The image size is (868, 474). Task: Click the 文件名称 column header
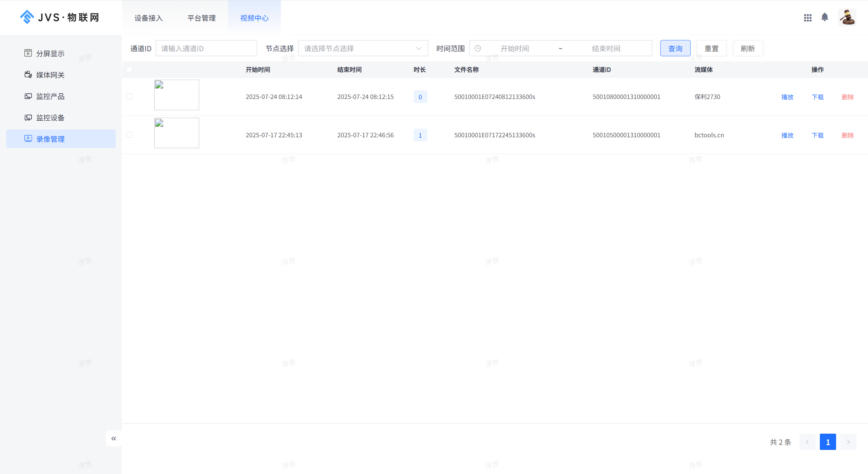point(466,70)
